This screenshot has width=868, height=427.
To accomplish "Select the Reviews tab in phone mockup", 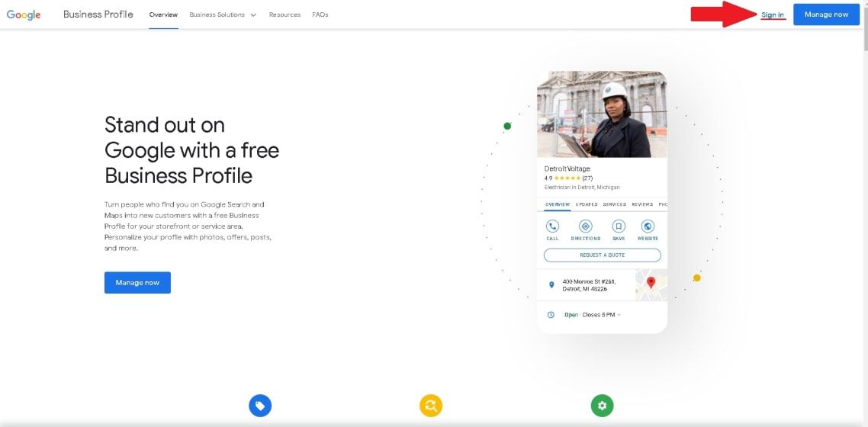I will pos(642,204).
